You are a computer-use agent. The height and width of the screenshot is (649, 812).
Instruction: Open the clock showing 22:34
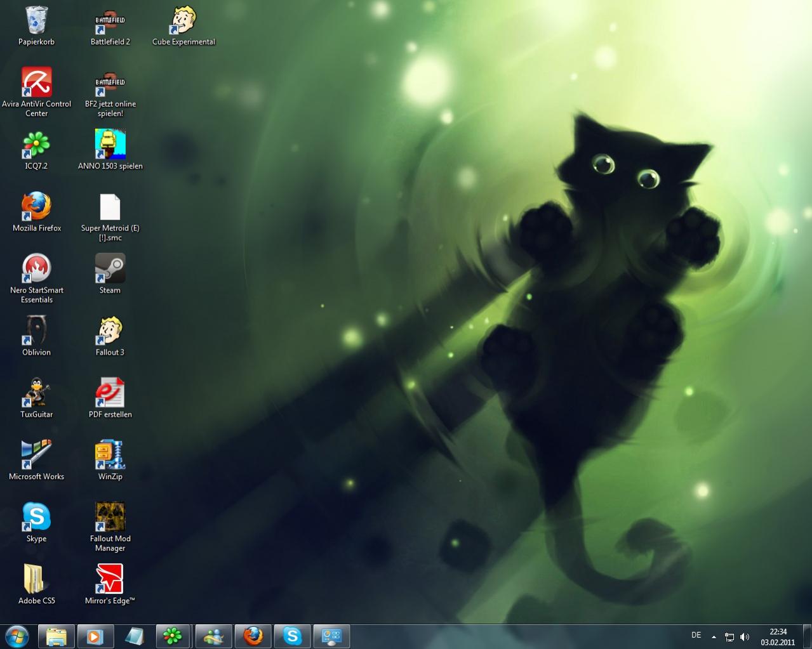(778, 636)
